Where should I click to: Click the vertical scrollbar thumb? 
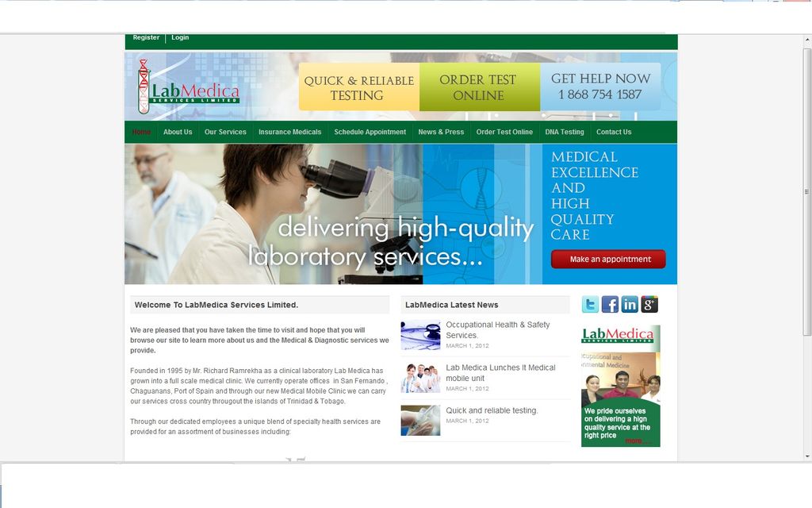tap(807, 192)
